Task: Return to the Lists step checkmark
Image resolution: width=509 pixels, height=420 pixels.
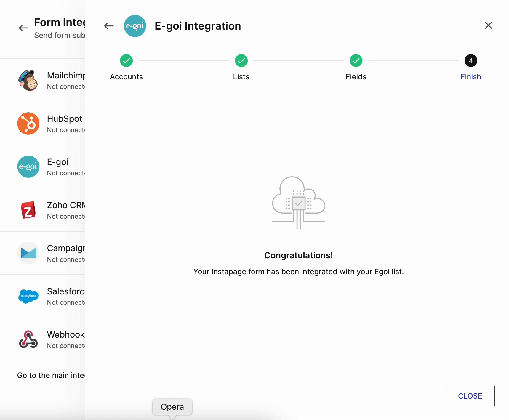Action: tap(241, 61)
